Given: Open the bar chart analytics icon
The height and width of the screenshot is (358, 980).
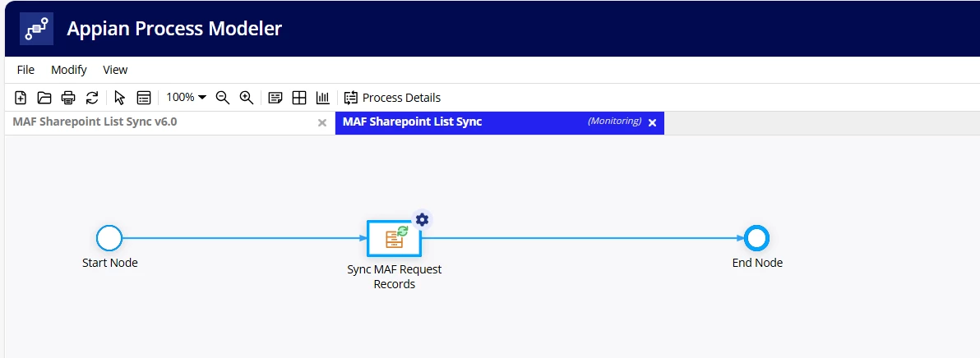Looking at the screenshot, I should click(322, 97).
